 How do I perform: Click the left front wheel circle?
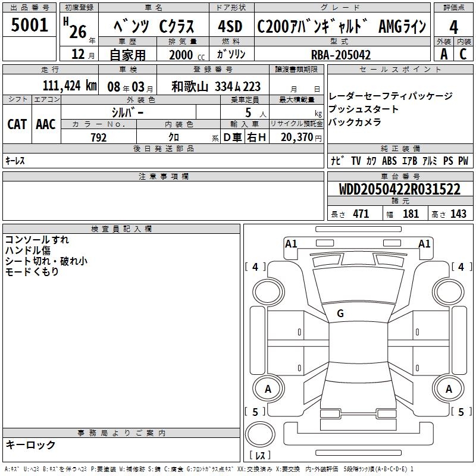(268, 292)
